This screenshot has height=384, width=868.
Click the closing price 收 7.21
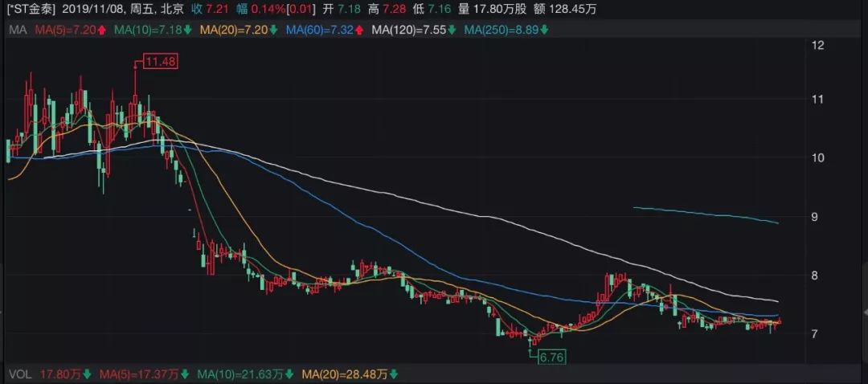point(211,9)
